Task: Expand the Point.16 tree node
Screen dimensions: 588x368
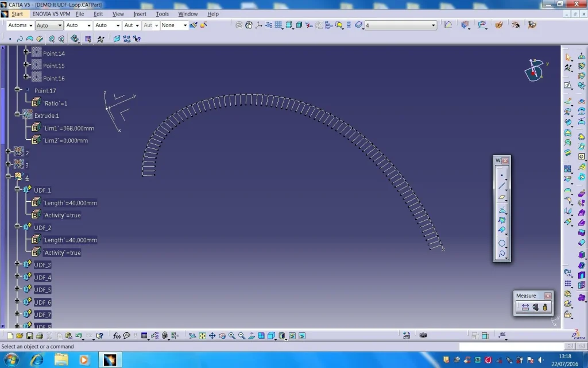Action: click(26, 76)
